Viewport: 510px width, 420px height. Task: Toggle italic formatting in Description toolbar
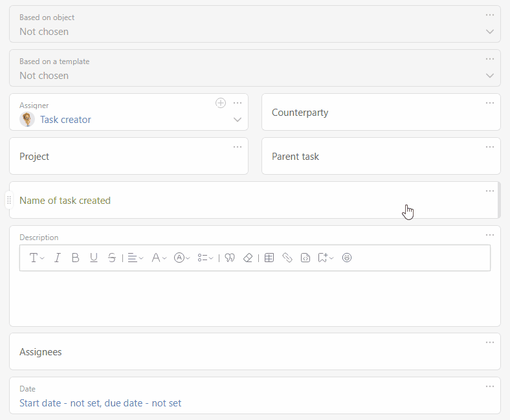(57, 258)
